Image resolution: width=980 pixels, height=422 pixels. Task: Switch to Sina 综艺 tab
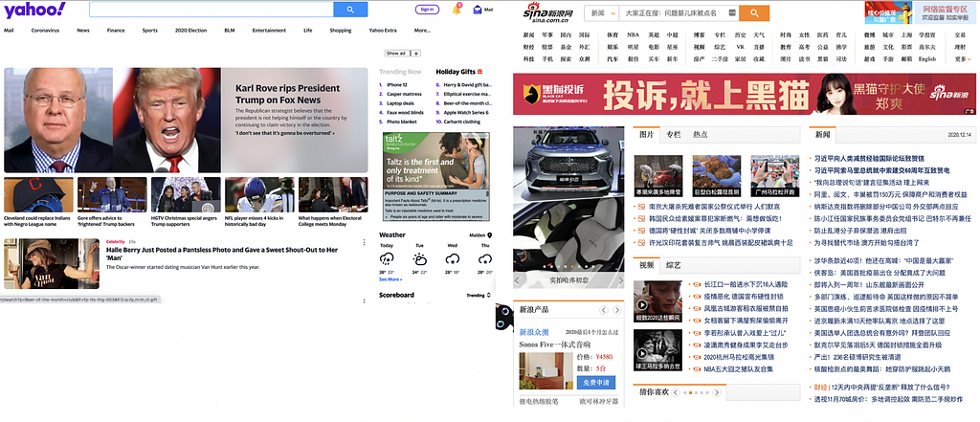pyautogui.click(x=673, y=265)
